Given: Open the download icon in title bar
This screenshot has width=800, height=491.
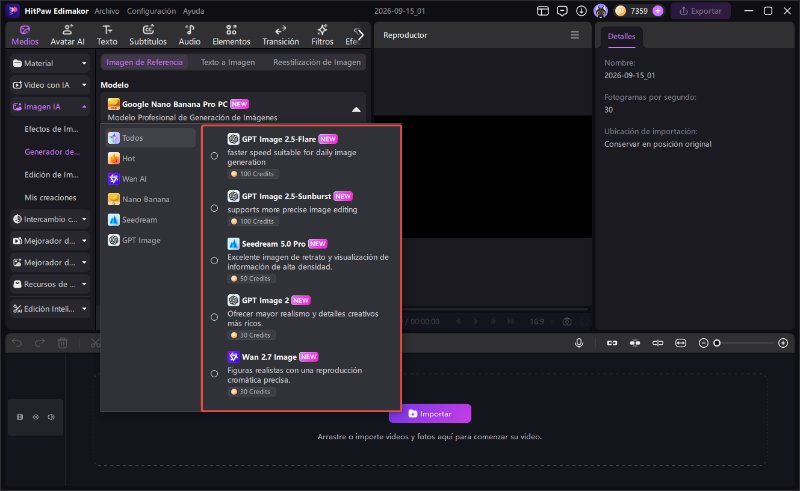Looking at the screenshot, I should [x=581, y=11].
